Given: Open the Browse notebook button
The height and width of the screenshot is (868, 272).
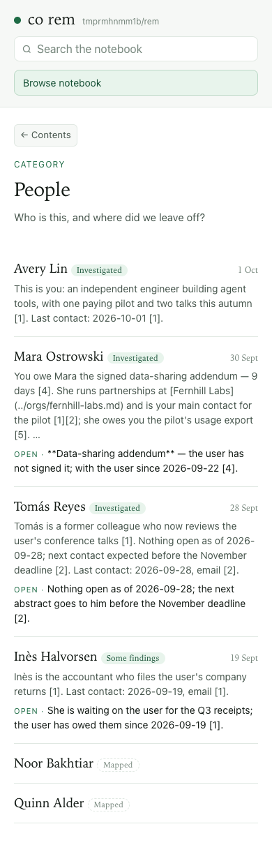Looking at the screenshot, I should point(136,83).
